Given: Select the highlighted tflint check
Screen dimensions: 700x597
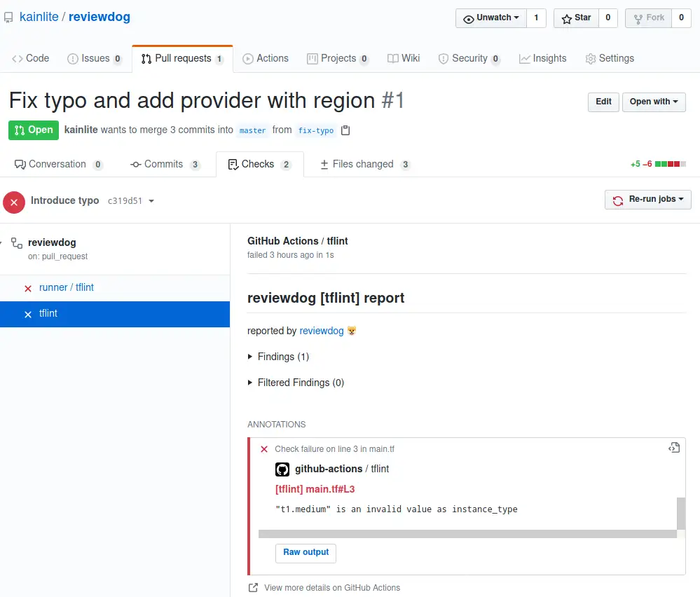Looking at the screenshot, I should 115,314.
